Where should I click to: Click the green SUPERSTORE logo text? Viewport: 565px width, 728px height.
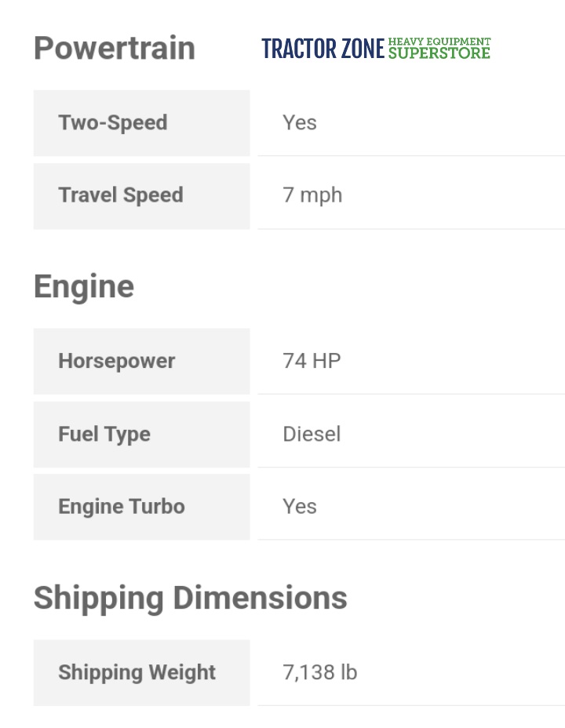[439, 53]
